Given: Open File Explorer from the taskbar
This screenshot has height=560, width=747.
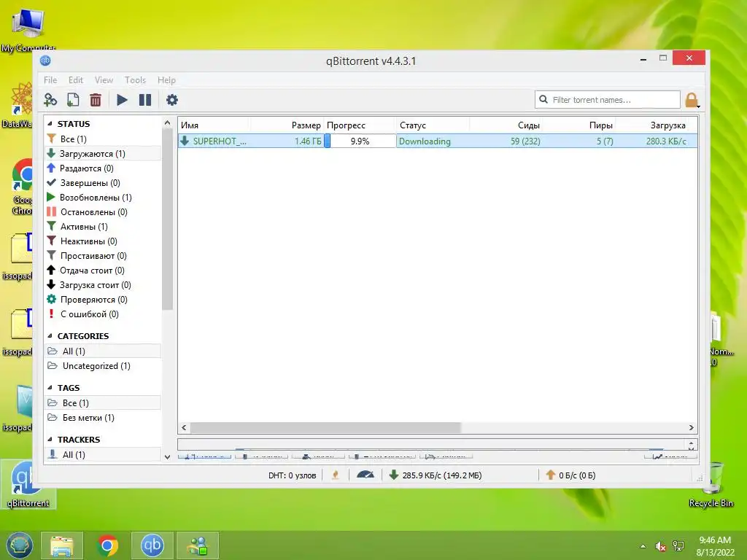Looking at the screenshot, I should pyautogui.click(x=62, y=545).
